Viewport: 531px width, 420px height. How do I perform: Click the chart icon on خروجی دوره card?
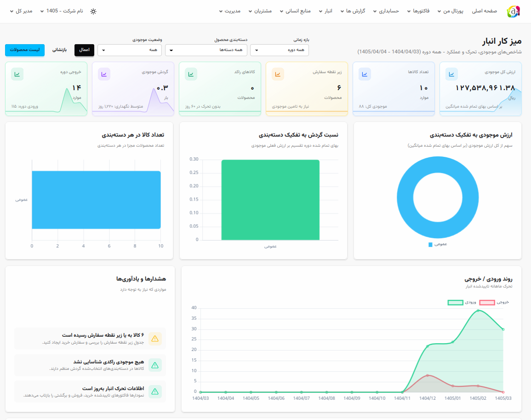(x=17, y=74)
